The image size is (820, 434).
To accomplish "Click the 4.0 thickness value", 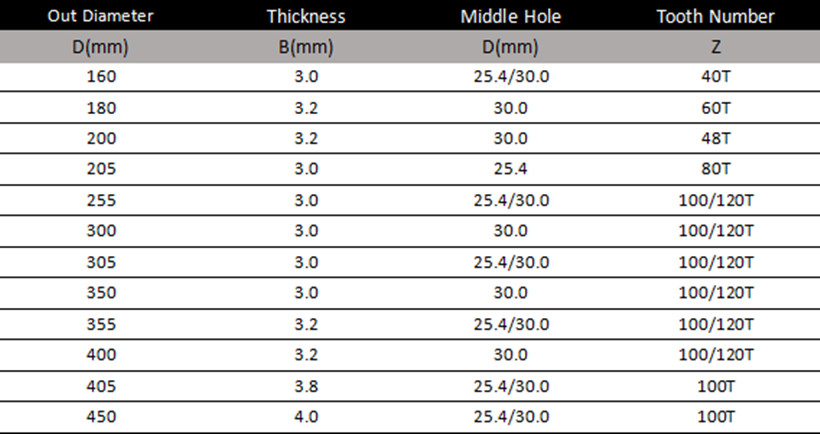I will click(x=306, y=417).
